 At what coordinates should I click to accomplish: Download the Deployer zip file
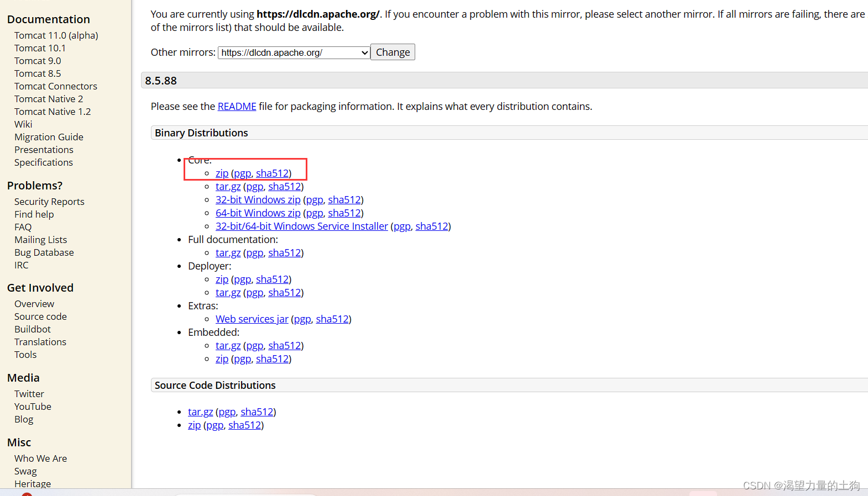pyautogui.click(x=222, y=279)
